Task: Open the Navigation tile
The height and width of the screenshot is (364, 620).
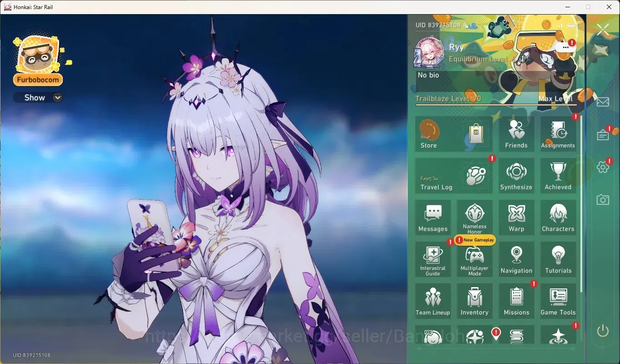Action: [516, 259]
